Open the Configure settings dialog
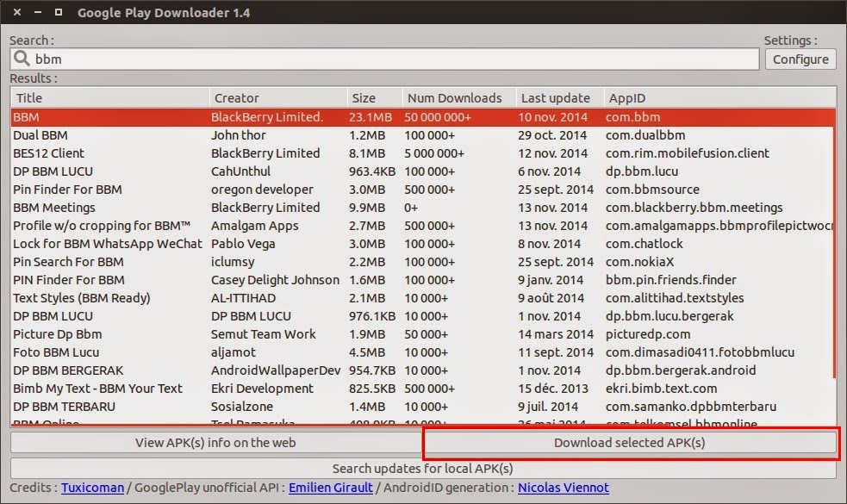Viewport: 847px width, 504px height. (x=800, y=59)
